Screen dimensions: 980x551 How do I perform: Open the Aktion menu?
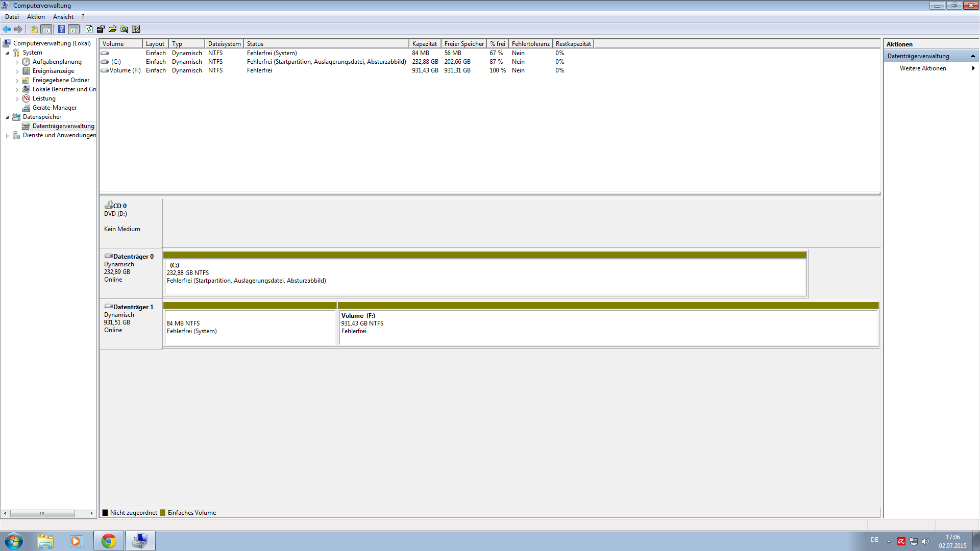(36, 17)
